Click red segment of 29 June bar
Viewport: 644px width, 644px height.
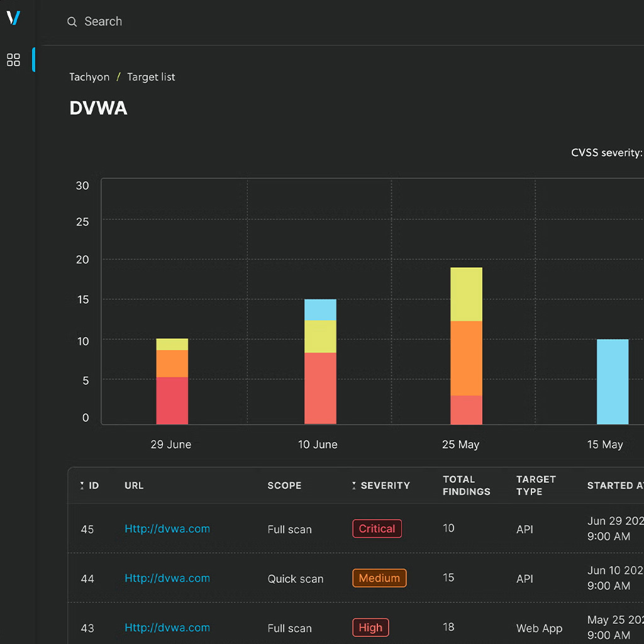(x=172, y=401)
